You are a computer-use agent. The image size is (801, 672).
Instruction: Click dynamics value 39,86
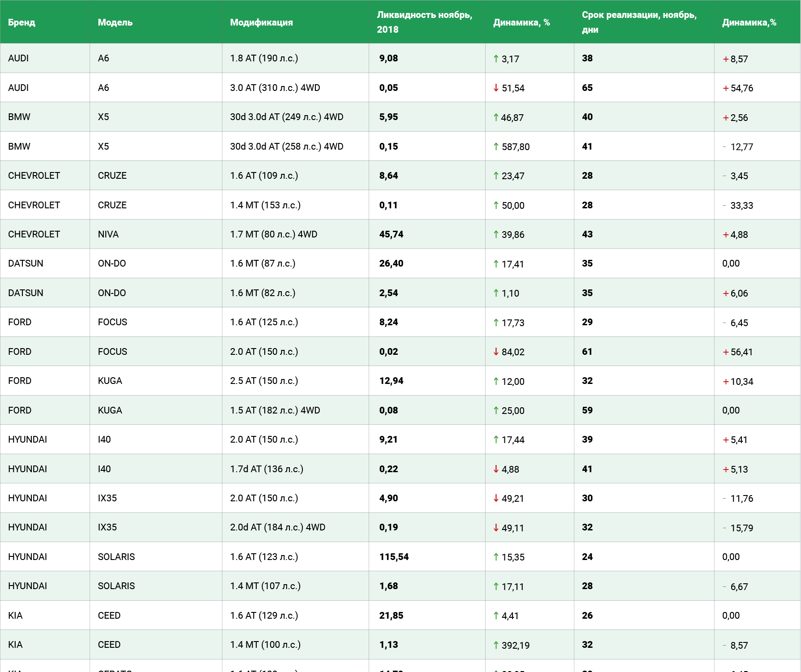(x=509, y=235)
